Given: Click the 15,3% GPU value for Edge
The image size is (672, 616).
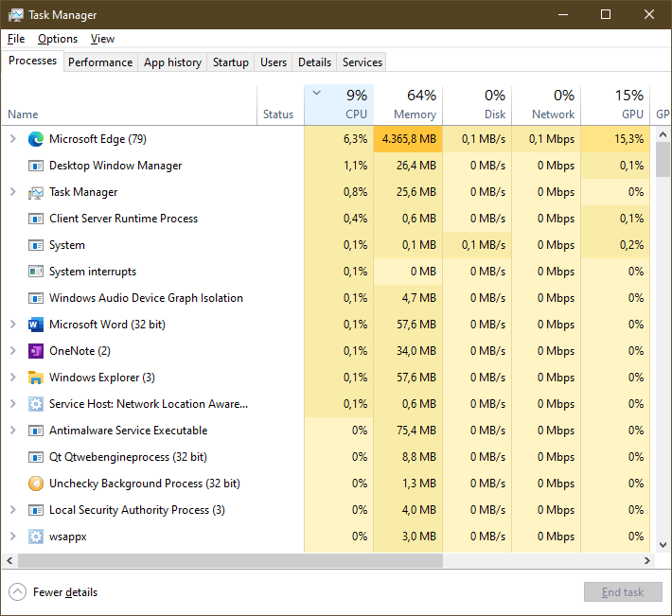Looking at the screenshot, I should (615, 139).
